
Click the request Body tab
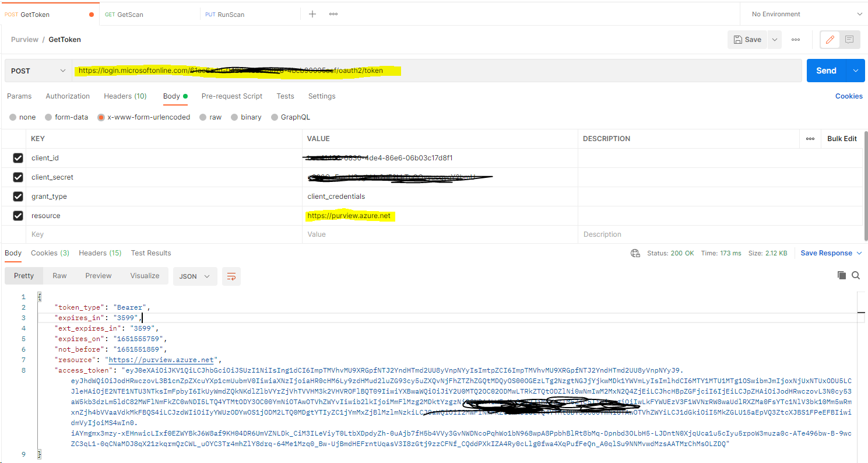coord(175,96)
